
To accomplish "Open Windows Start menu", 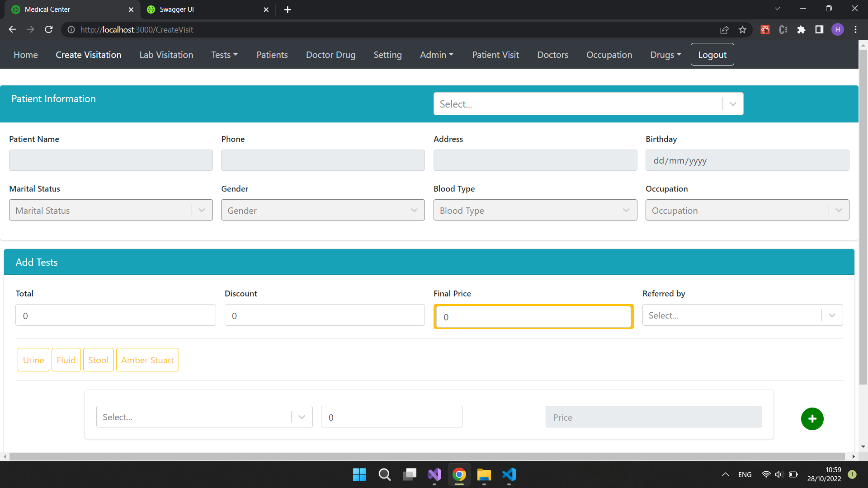I will (359, 474).
